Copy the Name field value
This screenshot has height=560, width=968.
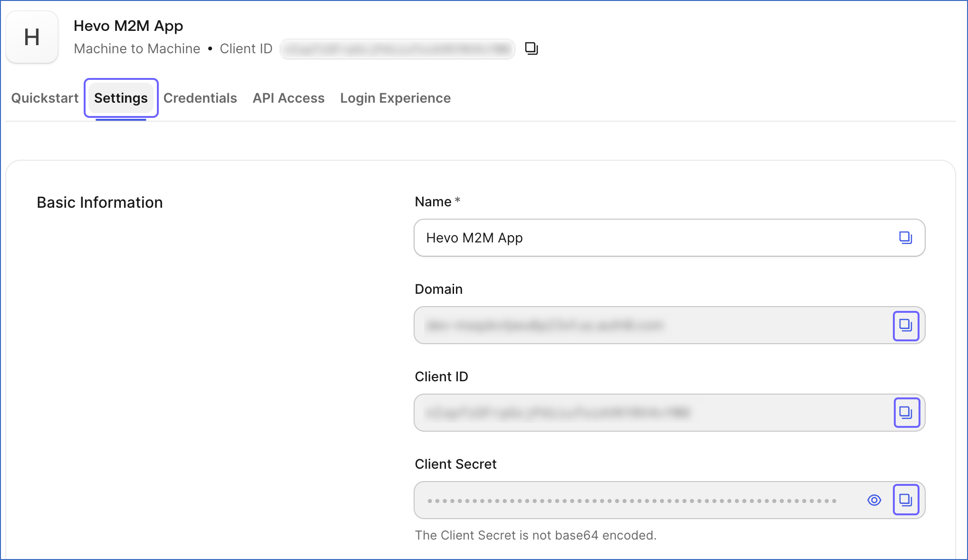coord(905,238)
